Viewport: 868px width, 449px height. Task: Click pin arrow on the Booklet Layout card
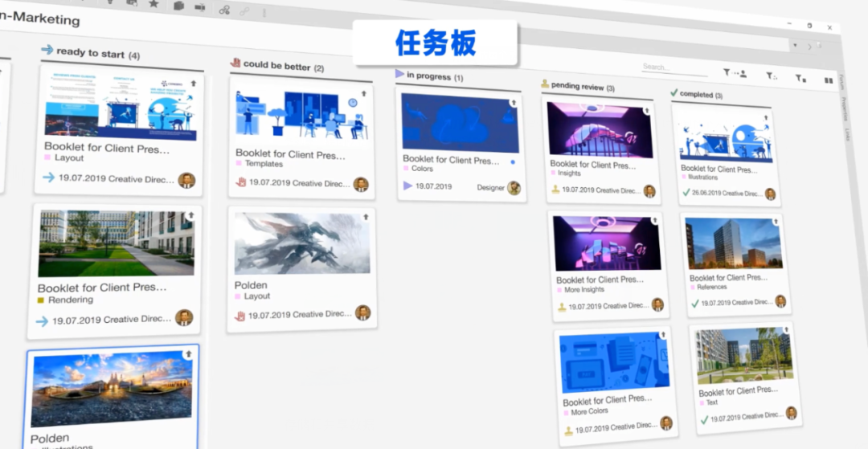click(193, 84)
